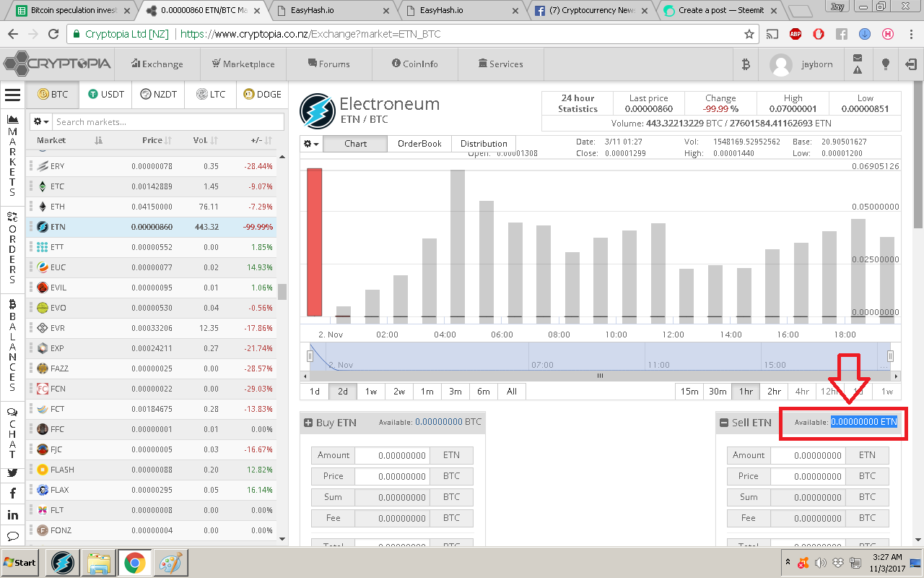Select the 3m chart range
924x578 pixels.
(456, 392)
